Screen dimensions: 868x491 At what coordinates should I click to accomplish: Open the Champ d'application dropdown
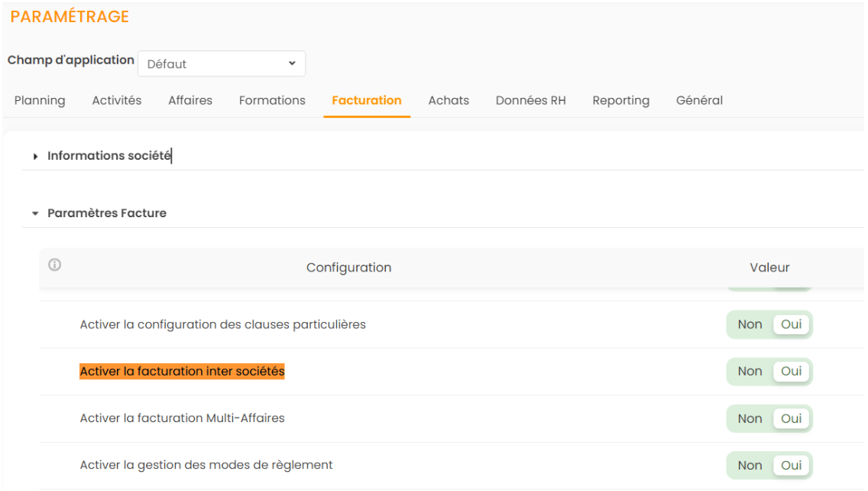(221, 64)
